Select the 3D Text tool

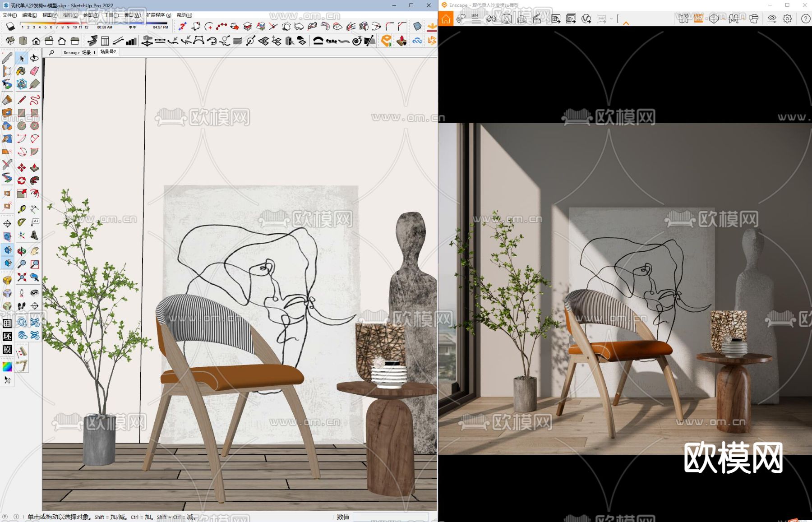[x=34, y=235]
